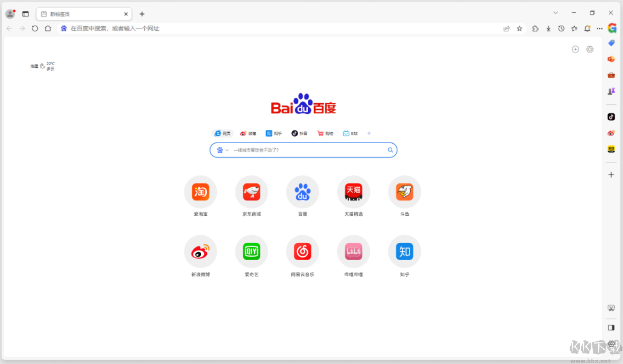Toggle the split-screen icon in the sidebar
The width and height of the screenshot is (623, 364).
tap(611, 328)
